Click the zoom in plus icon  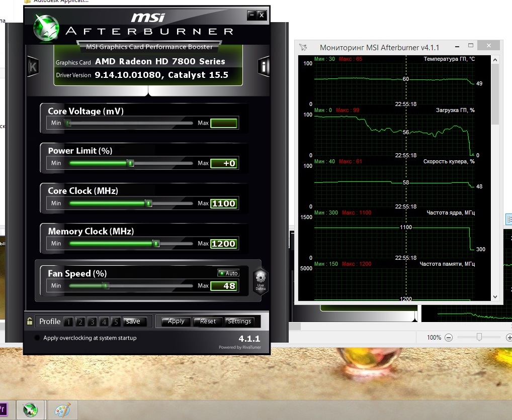pos(509,338)
